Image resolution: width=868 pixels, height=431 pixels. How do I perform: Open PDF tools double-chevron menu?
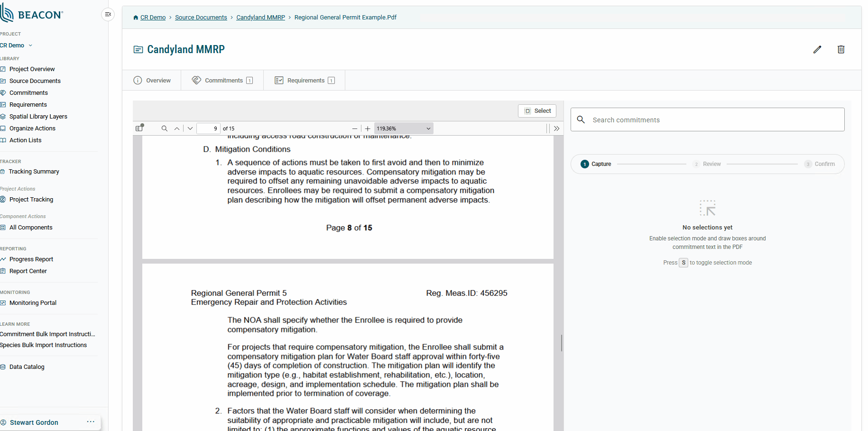point(556,128)
